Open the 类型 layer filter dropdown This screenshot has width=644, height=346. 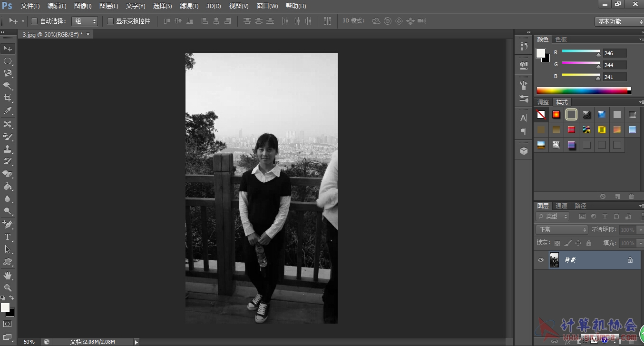552,217
